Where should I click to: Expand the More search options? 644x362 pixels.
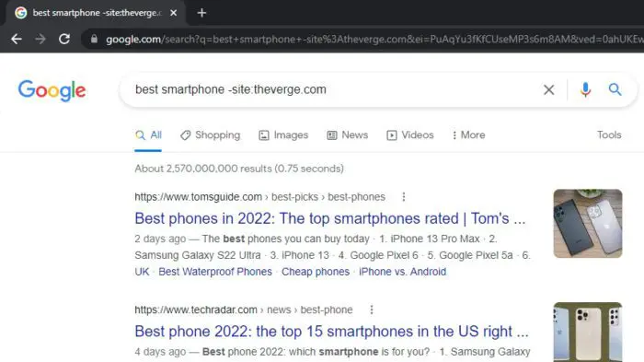468,134
